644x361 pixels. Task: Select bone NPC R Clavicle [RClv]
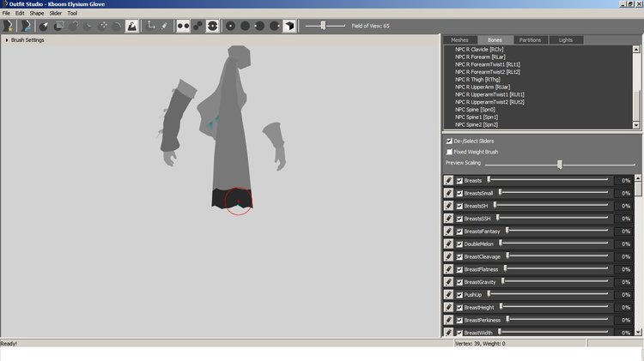(x=479, y=49)
